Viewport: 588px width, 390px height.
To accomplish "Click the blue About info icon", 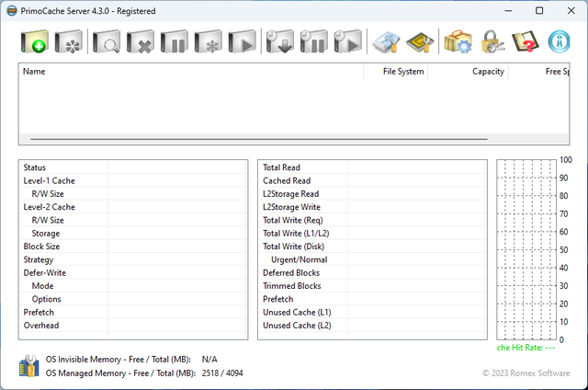I will tap(560, 41).
